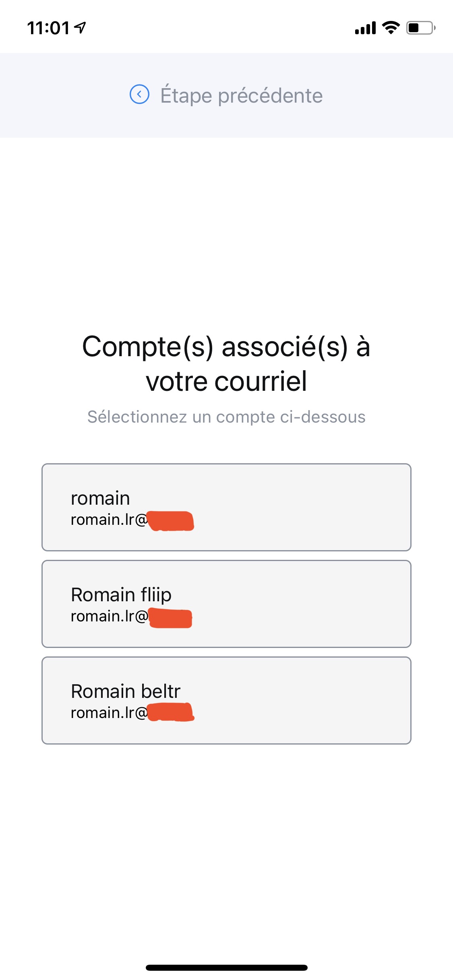Tap the 11:01 clock in status bar
The width and height of the screenshot is (453, 980).
click(x=48, y=28)
